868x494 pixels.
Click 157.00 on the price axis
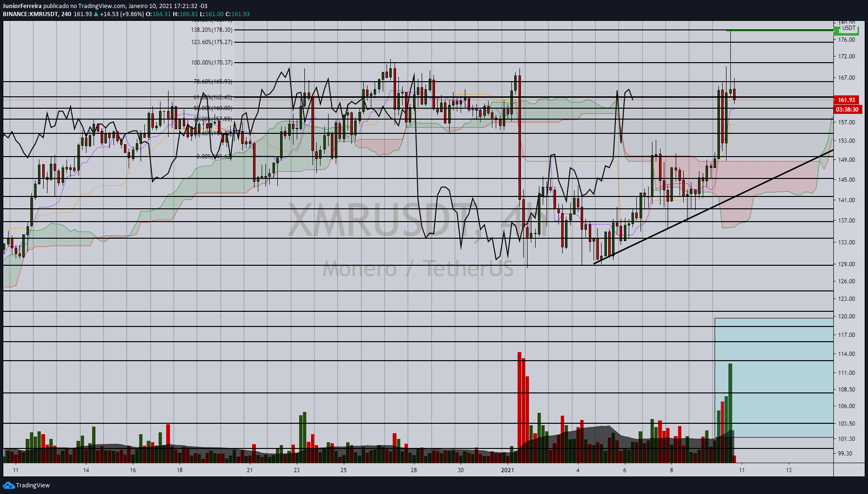pos(847,122)
